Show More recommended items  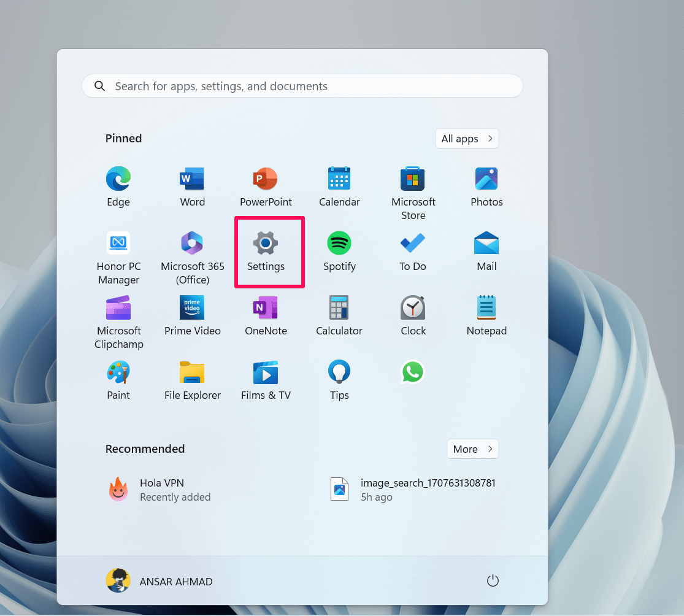coord(472,449)
